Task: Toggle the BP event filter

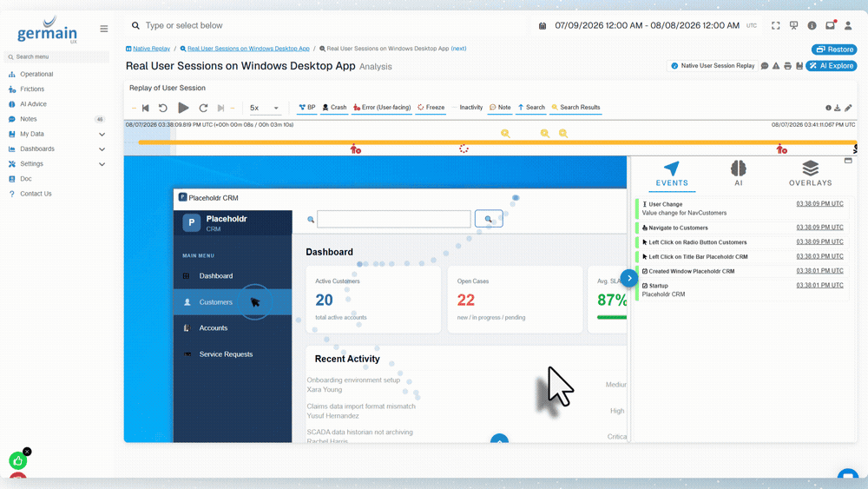Action: 306,108
